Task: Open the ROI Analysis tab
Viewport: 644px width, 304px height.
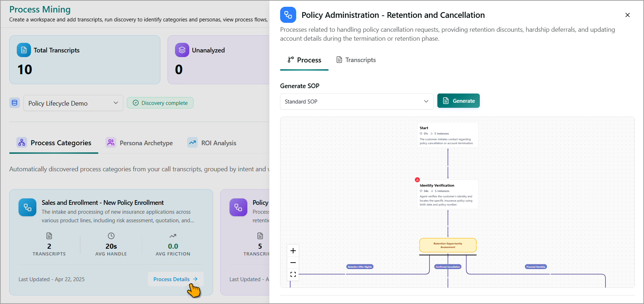Action: point(212,143)
